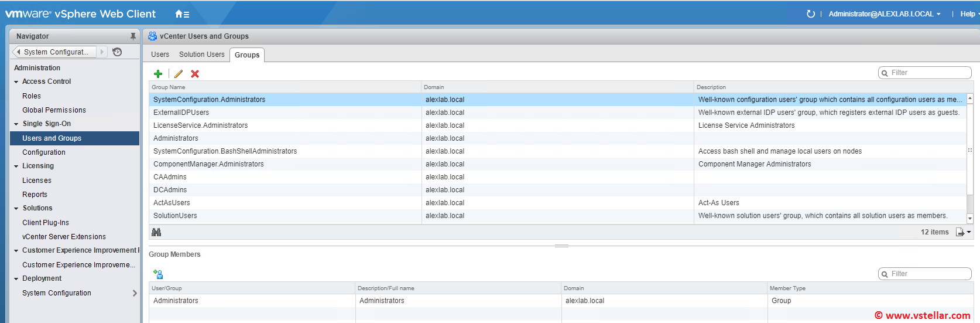980x323 pixels.
Task: Click the green plus add group icon
Action: tap(158, 74)
